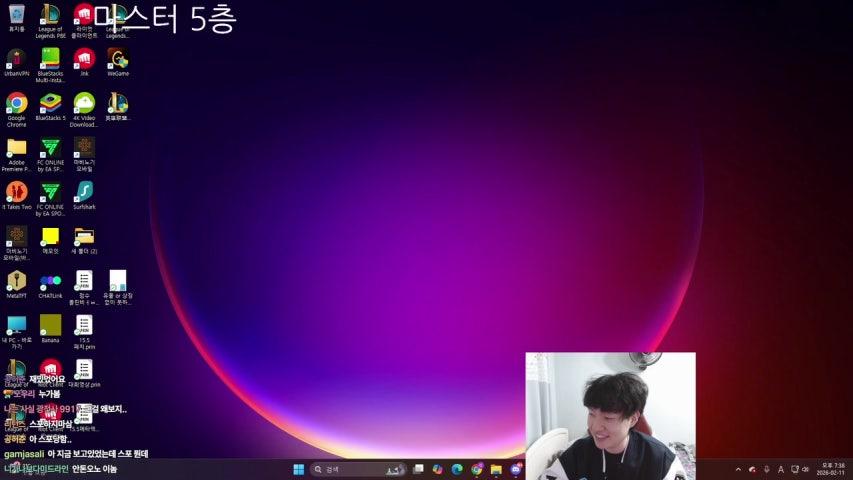Viewport: 853px width, 480px height.
Task: Open Microsoft Edge from the taskbar
Action: click(457, 469)
